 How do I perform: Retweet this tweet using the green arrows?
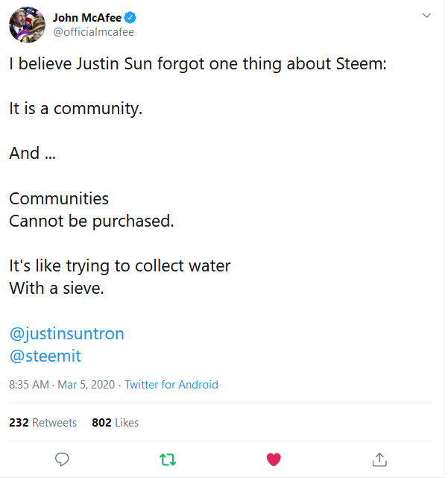tap(168, 459)
